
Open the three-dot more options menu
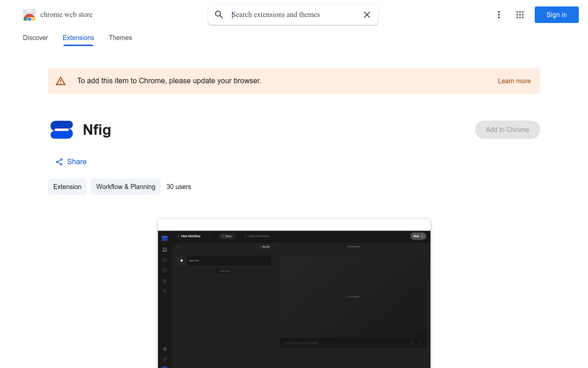[x=499, y=15]
